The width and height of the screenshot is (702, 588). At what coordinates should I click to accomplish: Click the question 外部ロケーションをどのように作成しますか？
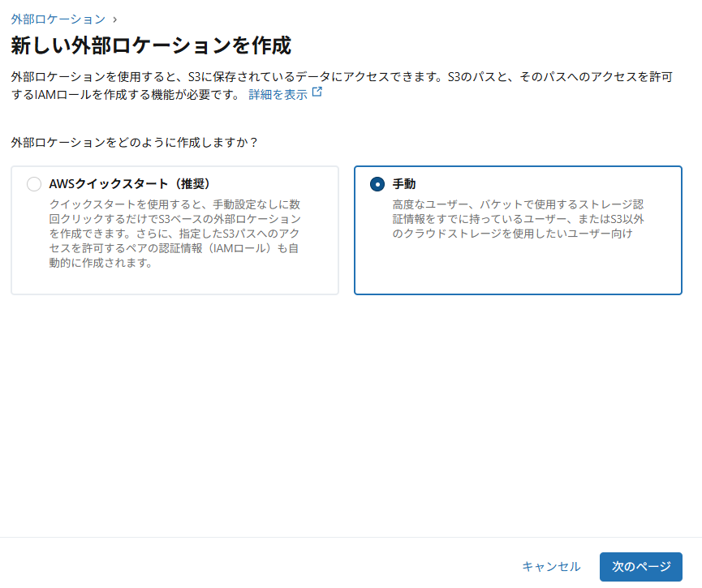134,142
